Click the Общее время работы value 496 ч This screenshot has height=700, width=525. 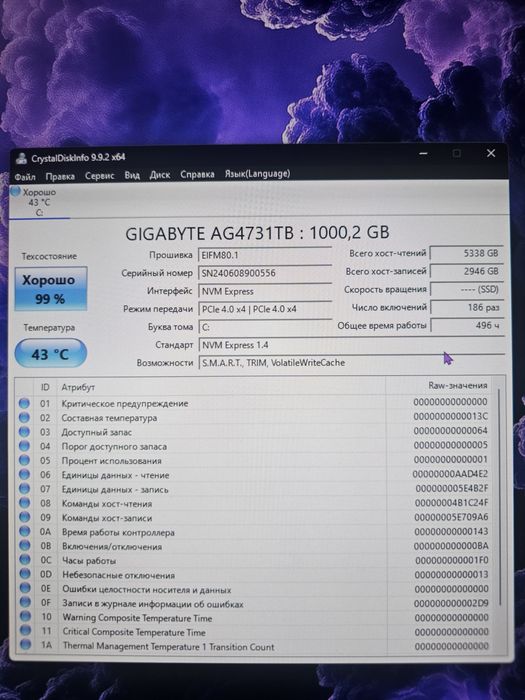467,325
